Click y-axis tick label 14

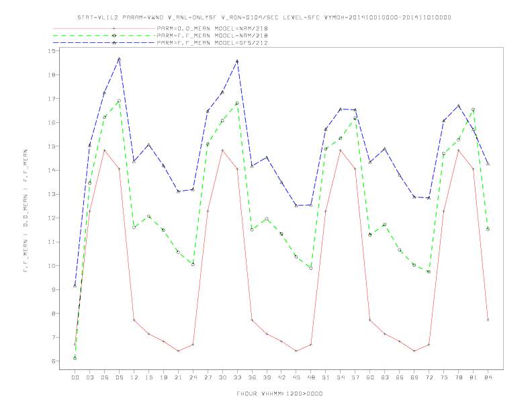[x=52, y=170]
